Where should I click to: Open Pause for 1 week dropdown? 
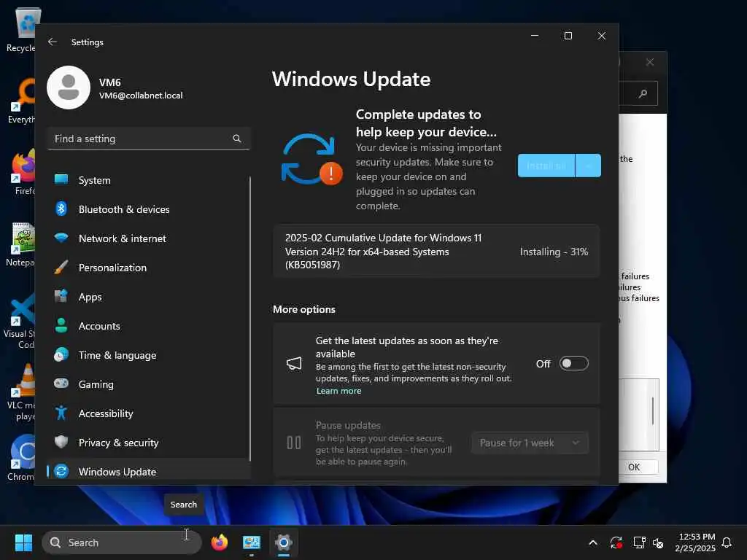coord(530,443)
